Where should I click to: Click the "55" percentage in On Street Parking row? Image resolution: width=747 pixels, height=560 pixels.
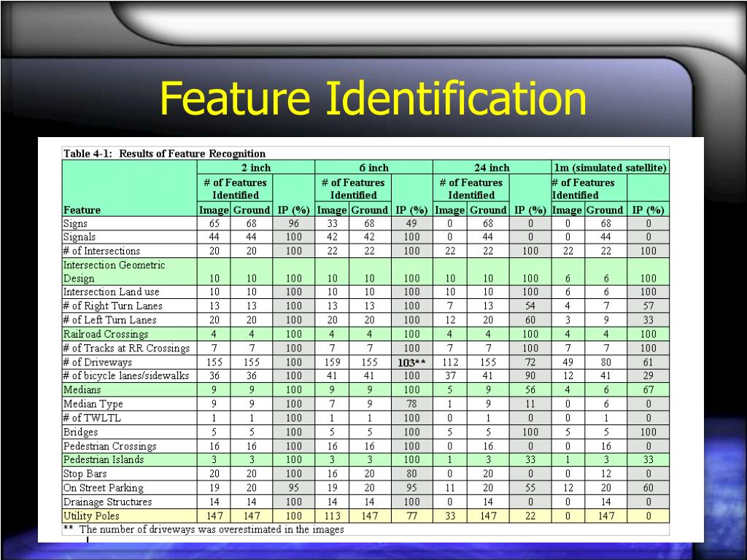point(530,488)
